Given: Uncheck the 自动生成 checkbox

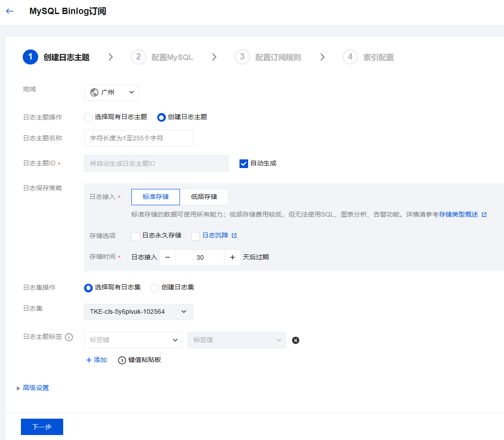Looking at the screenshot, I should click(244, 163).
